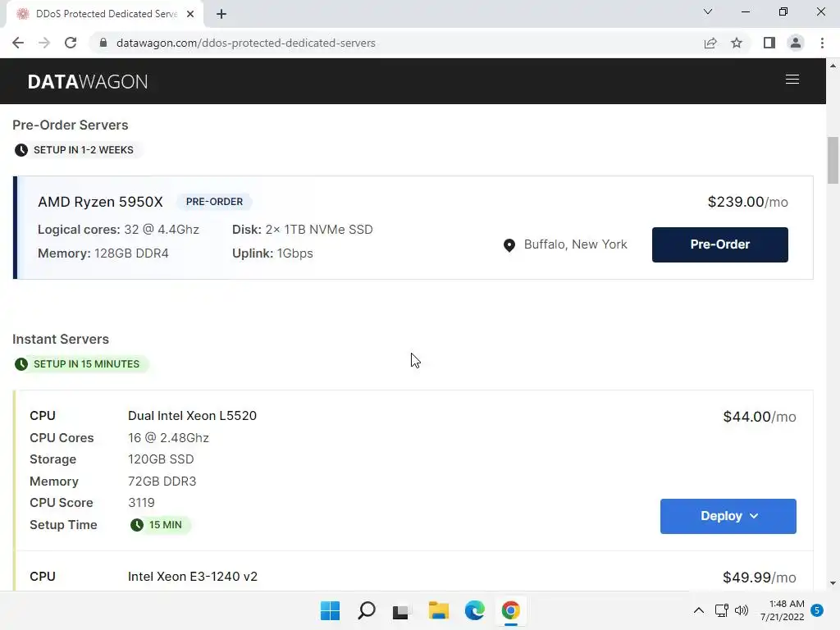Click the $44.00/mo price
This screenshot has height=630, width=840.
click(x=759, y=417)
